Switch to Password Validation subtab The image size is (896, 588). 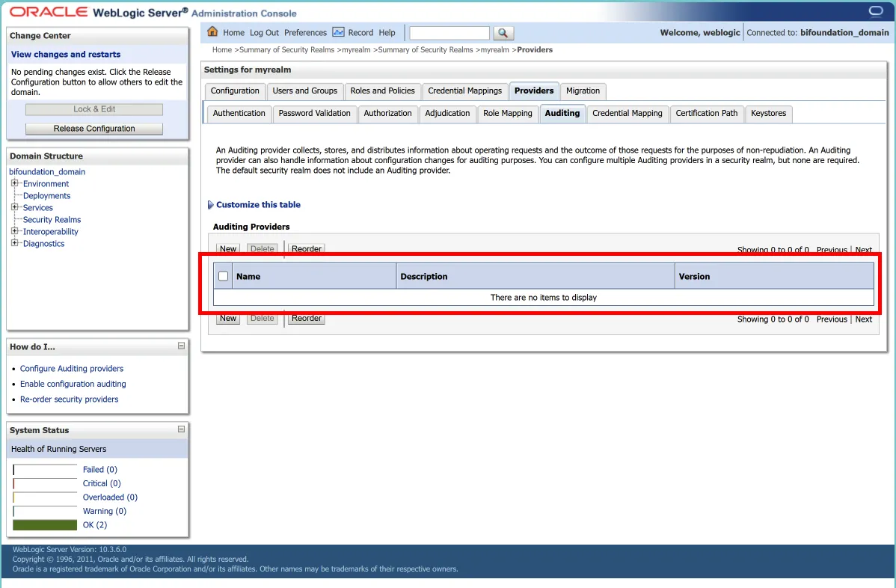coord(314,114)
